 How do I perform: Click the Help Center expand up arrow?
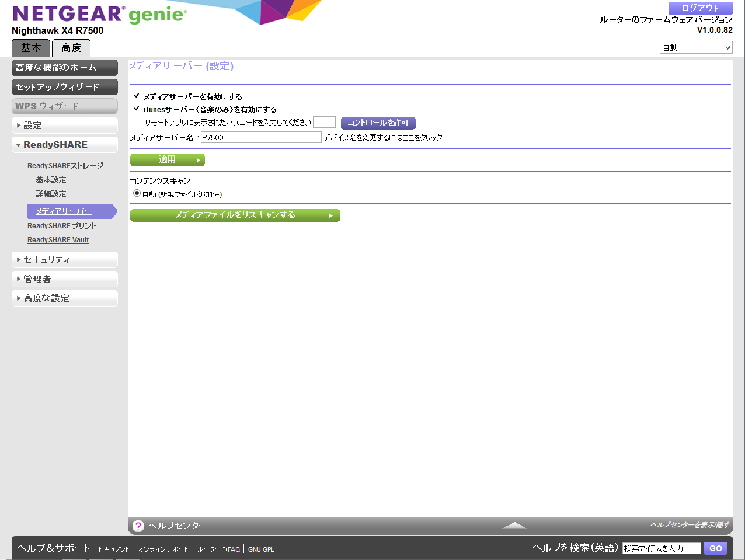click(514, 526)
